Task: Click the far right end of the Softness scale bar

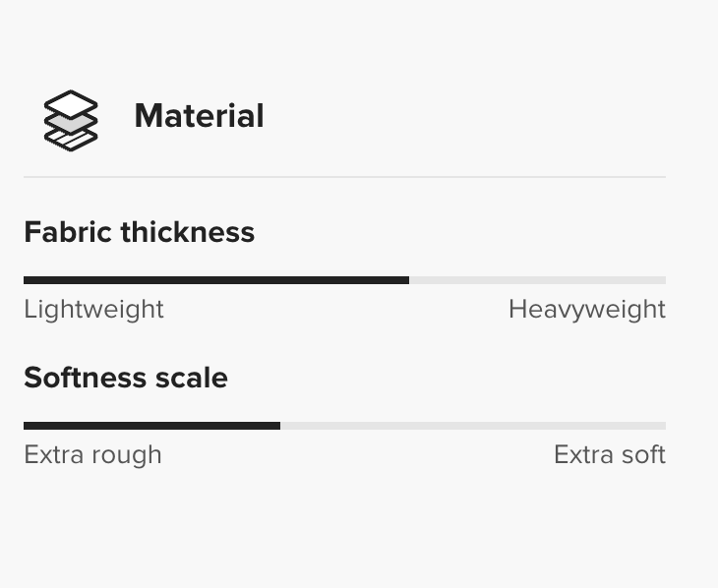Action: pyautogui.click(x=664, y=426)
